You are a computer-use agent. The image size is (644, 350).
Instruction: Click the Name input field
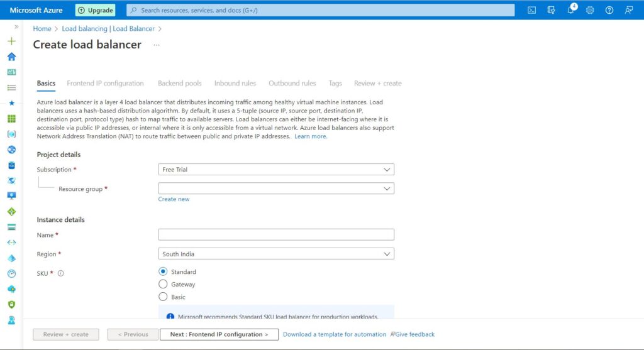276,235
